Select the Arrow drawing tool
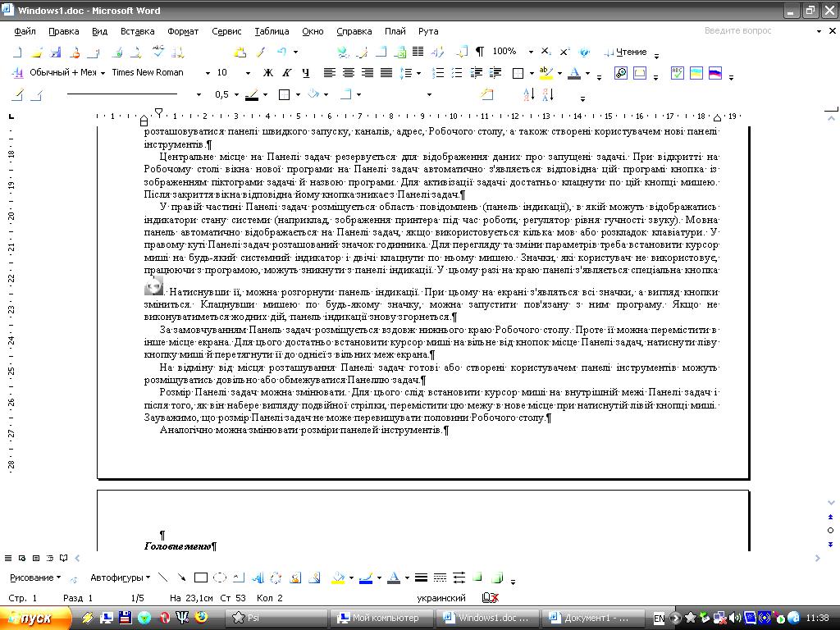Screen dimensions: 840x630 [x=181, y=577]
